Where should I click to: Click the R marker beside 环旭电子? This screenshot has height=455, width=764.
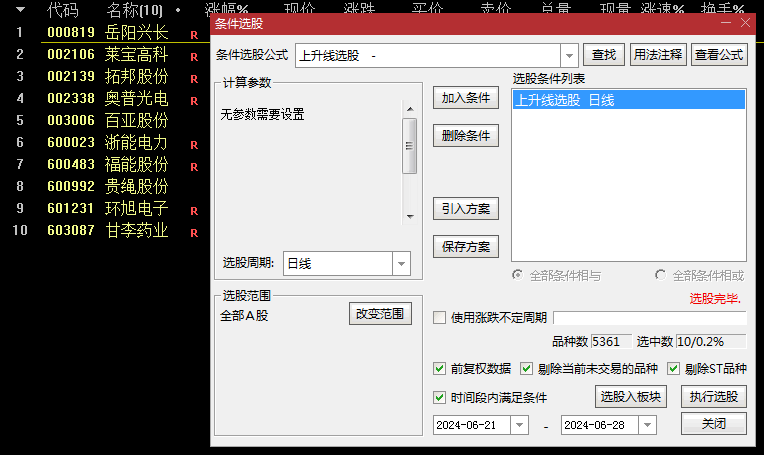coord(194,211)
